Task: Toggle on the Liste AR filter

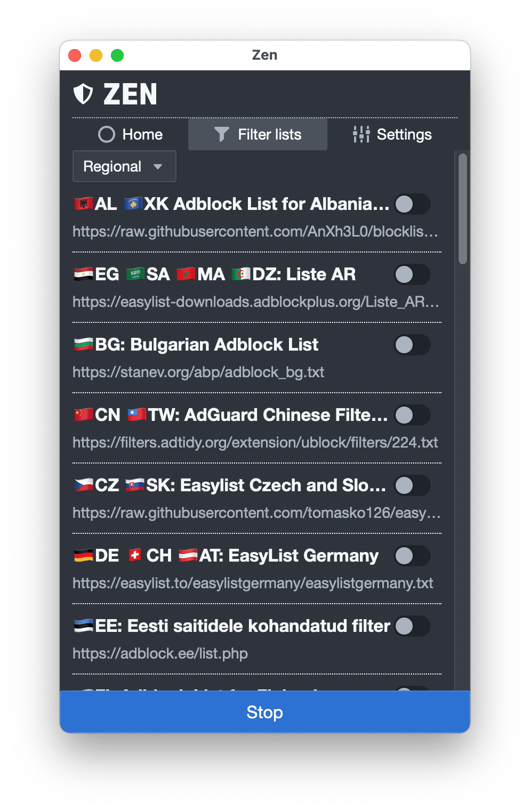Action: (x=412, y=274)
